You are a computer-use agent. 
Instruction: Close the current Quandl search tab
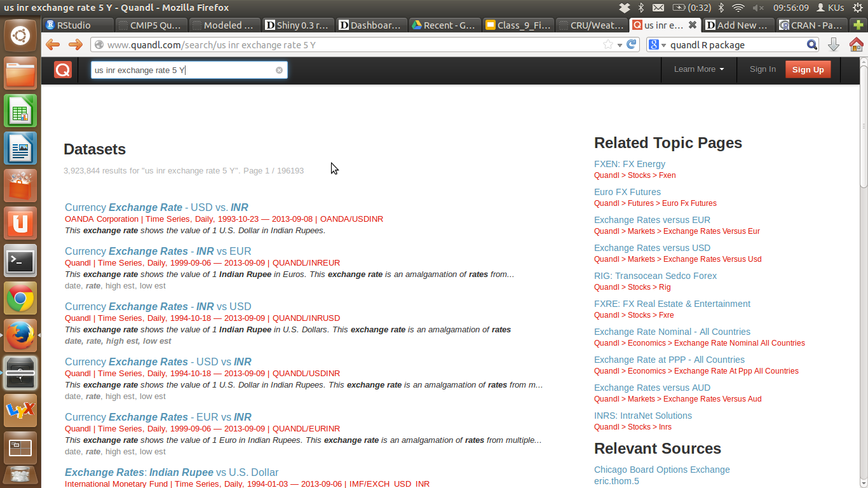click(692, 25)
